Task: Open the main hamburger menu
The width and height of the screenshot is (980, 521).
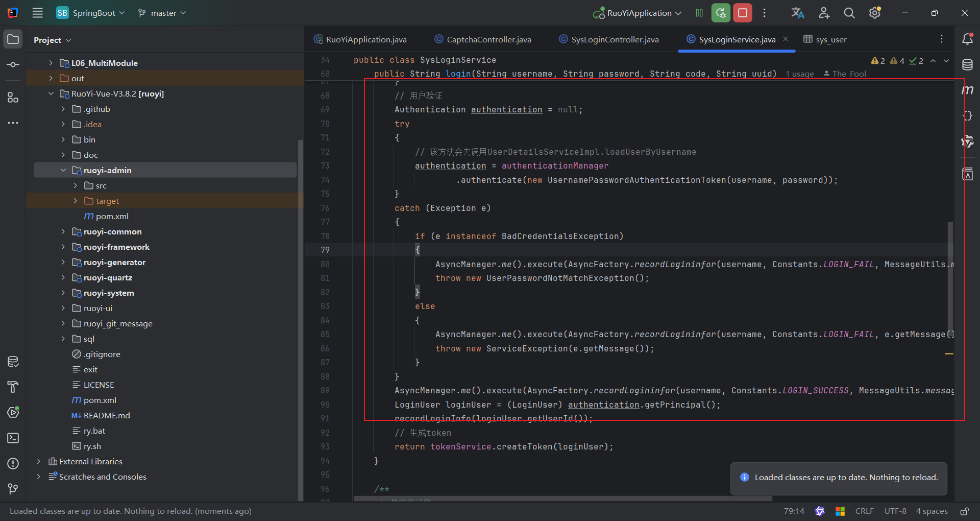Action: click(38, 13)
